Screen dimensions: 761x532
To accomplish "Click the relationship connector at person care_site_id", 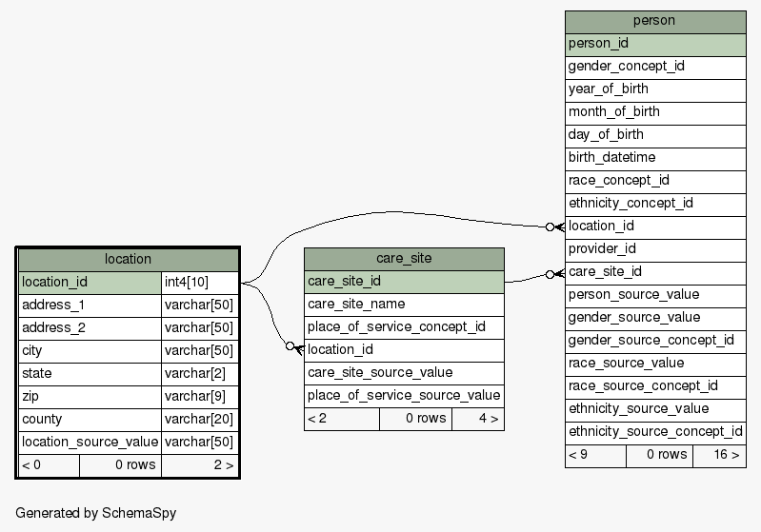I will click(554, 274).
